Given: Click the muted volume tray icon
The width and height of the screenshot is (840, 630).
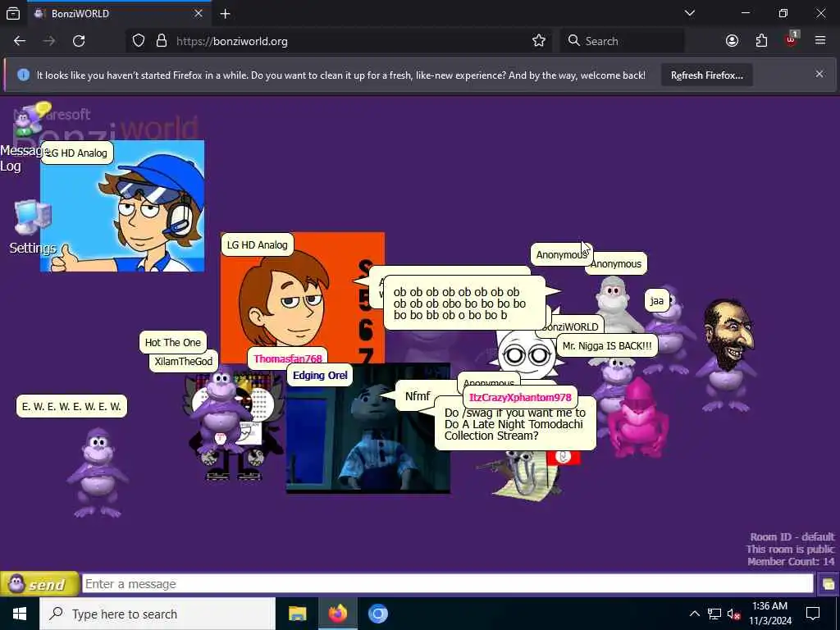Looking at the screenshot, I should pyautogui.click(x=734, y=614).
